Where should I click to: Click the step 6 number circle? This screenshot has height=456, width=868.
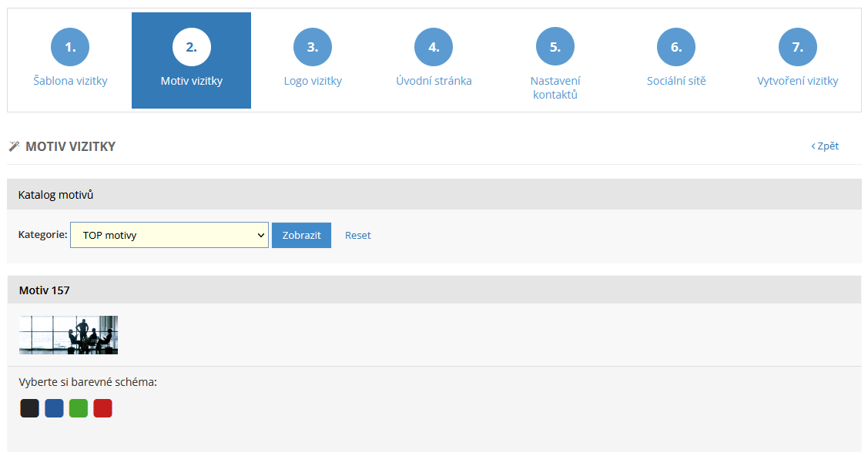click(x=675, y=47)
